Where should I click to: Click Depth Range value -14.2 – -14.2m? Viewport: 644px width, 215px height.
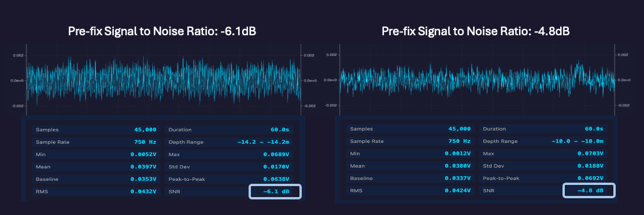tap(263, 142)
